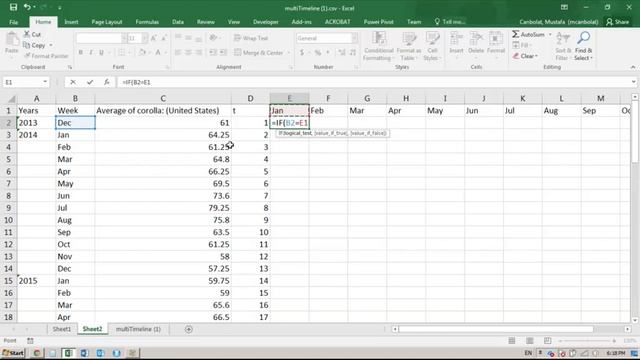Image resolution: width=640 pixels, height=360 pixels.
Task: Open the File tab
Action: 13,22
